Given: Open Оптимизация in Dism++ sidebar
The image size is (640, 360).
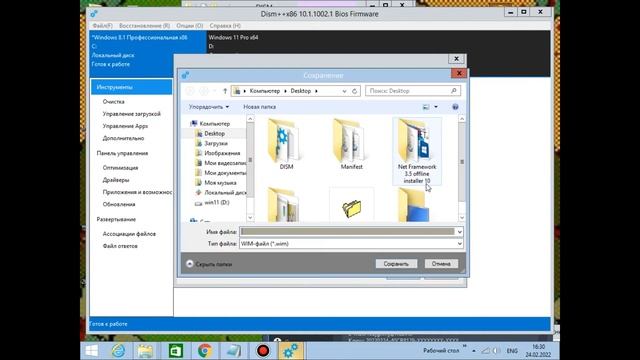Looking at the screenshot, I should 120,168.
